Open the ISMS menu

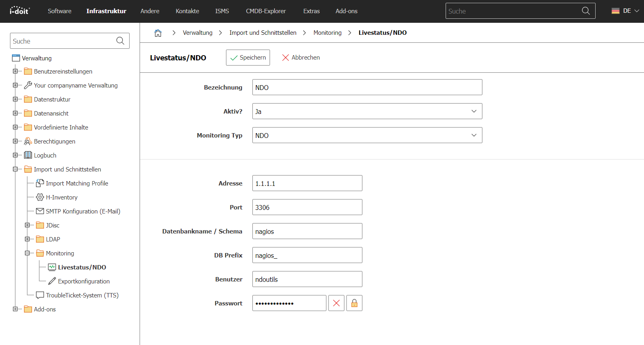pos(222,11)
